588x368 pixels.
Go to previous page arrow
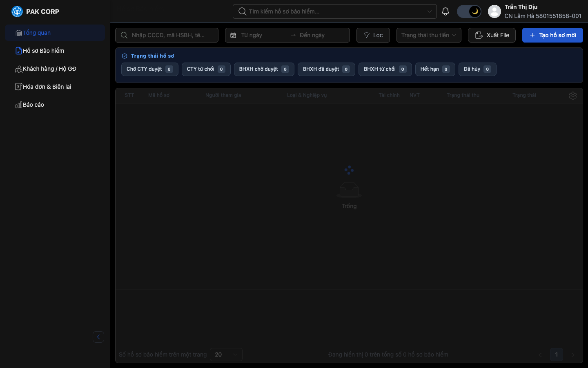540,355
